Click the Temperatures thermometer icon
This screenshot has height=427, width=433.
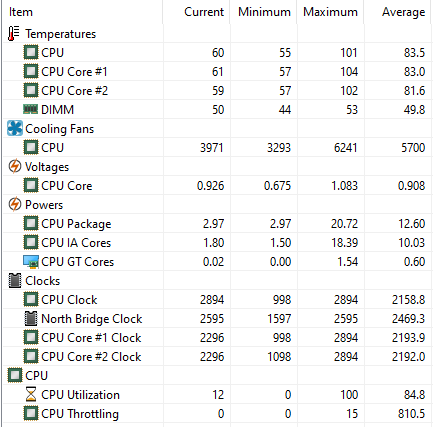click(14, 34)
